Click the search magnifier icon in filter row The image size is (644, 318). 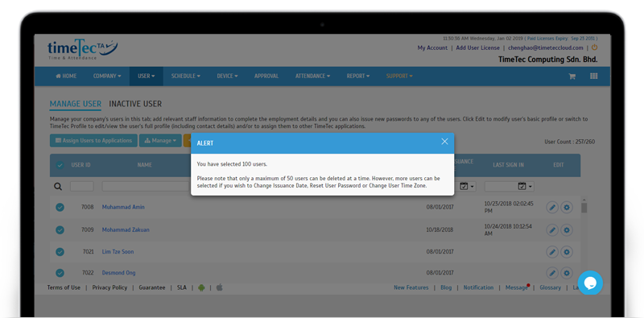58,187
